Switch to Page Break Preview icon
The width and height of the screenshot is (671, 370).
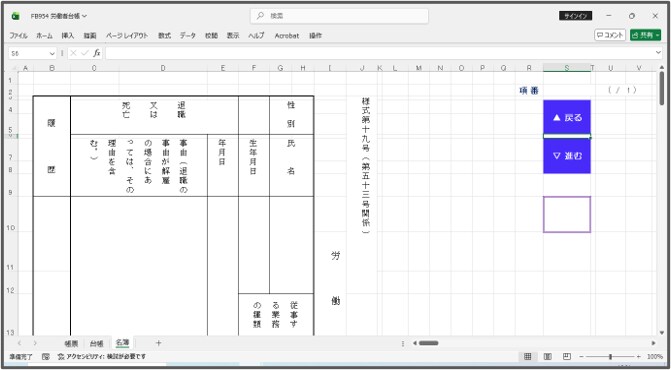point(567,356)
